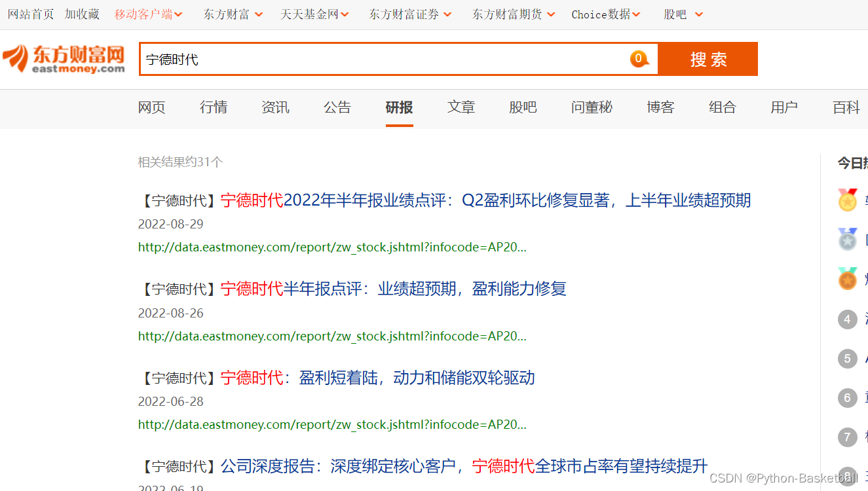Switch to the 文章 tab
The width and height of the screenshot is (868, 491).
coord(461,107)
